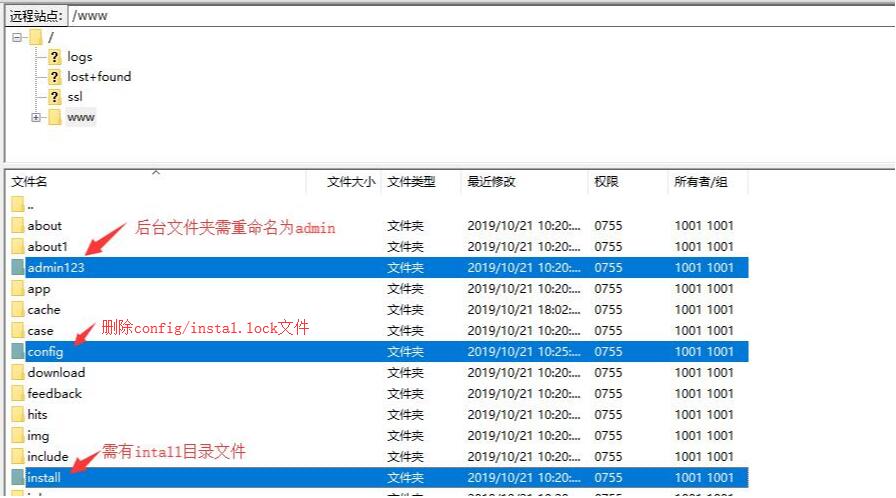Click the logs question-mark folder icon

tap(54, 57)
